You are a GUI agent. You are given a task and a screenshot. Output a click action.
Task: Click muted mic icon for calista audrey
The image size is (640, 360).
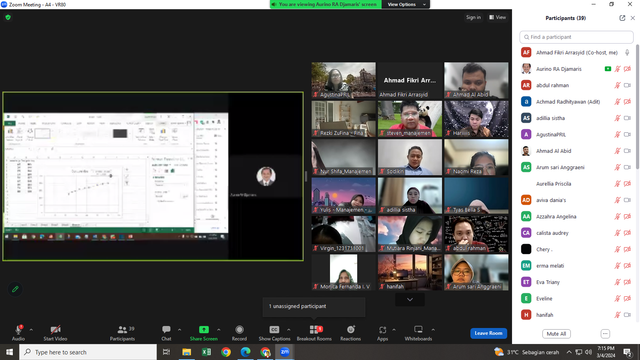coord(618,233)
